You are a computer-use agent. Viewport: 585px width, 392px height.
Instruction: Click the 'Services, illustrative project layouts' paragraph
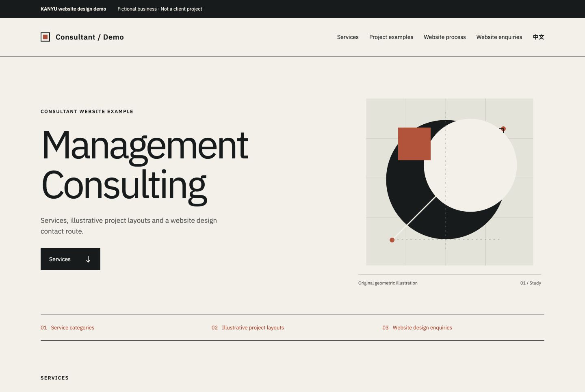(x=129, y=226)
